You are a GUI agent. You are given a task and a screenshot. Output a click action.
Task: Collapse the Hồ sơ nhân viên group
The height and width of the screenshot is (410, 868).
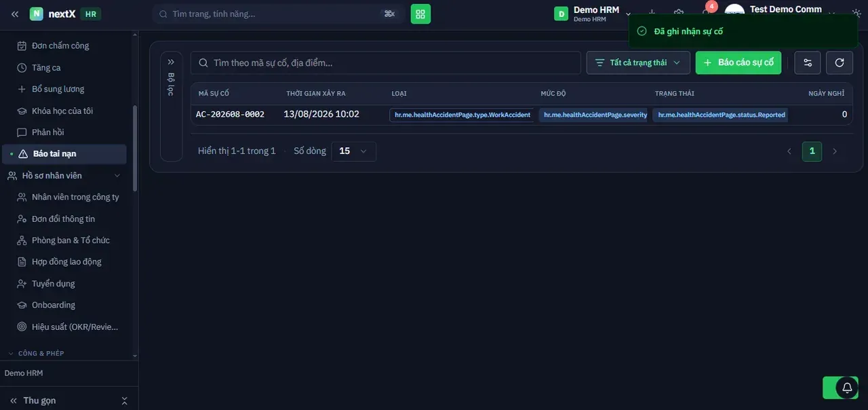pyautogui.click(x=64, y=176)
